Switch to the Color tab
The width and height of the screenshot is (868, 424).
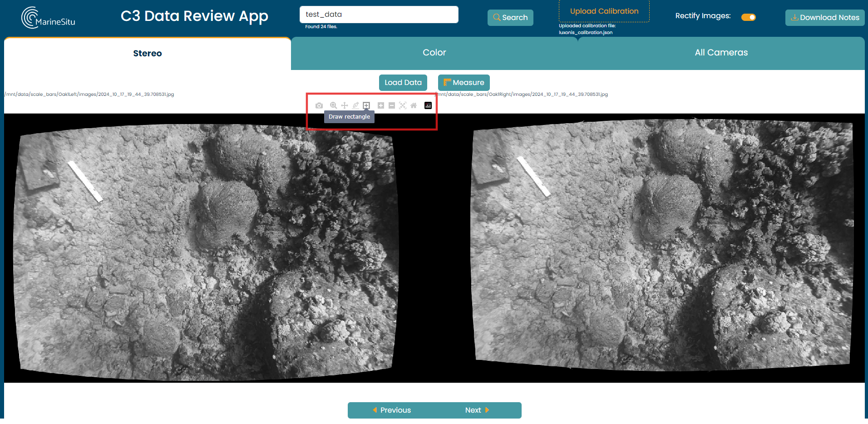click(434, 53)
